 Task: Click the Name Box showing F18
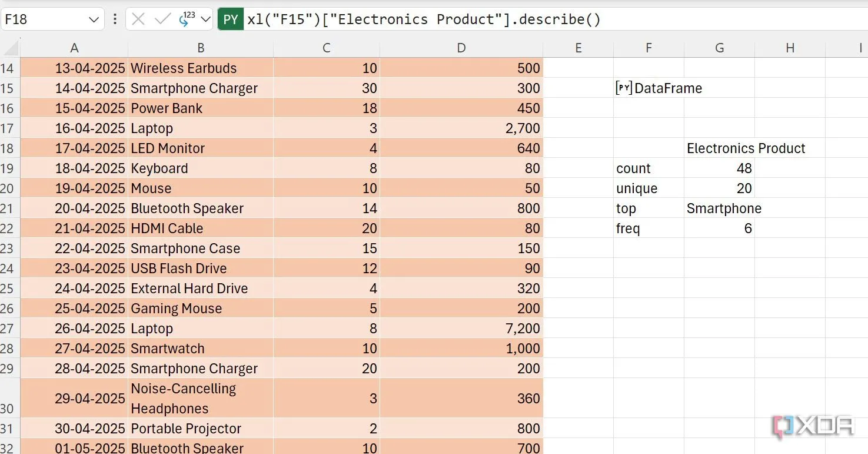(52, 19)
